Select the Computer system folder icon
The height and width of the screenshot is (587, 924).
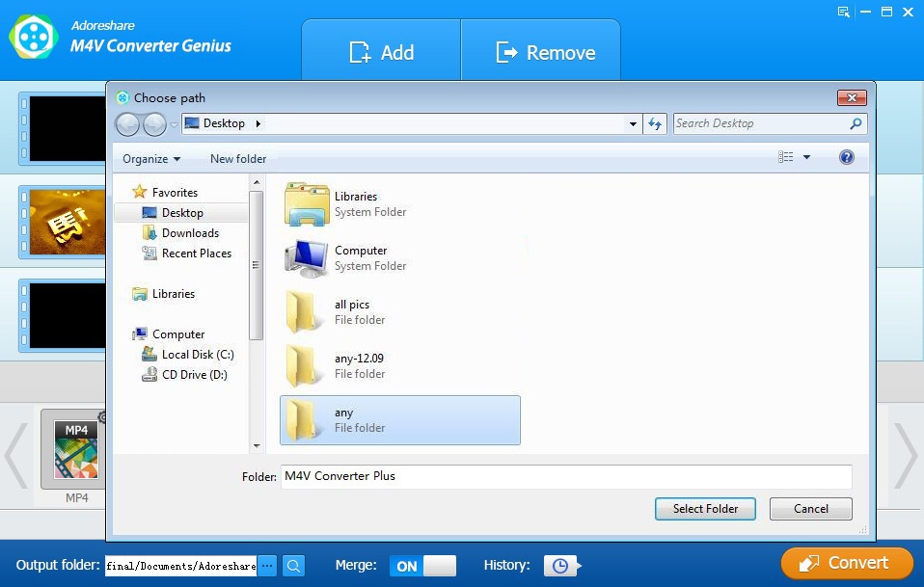(306, 258)
